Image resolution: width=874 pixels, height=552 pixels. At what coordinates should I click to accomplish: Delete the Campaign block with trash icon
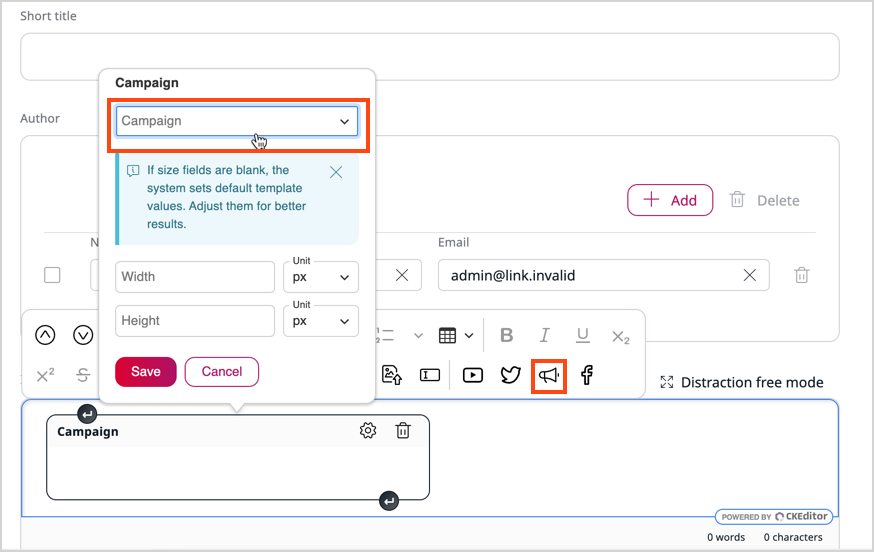(x=403, y=431)
